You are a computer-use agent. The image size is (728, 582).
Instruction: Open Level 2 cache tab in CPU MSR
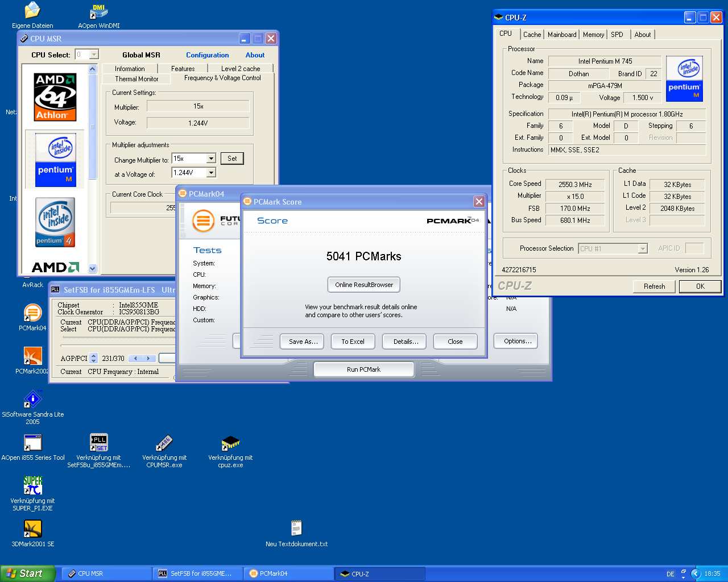pos(241,69)
